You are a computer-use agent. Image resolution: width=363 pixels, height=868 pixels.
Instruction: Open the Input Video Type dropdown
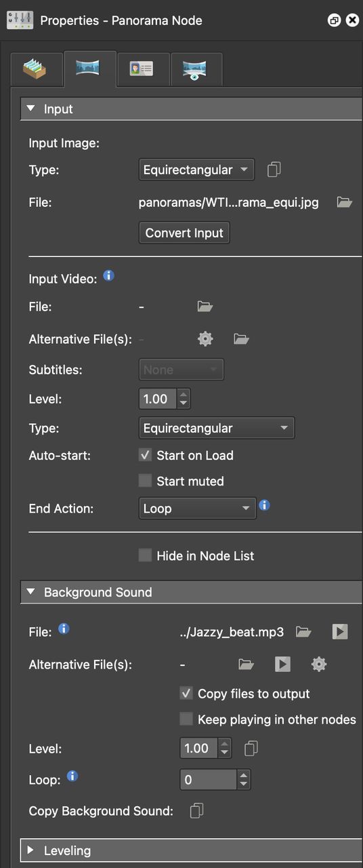point(217,428)
